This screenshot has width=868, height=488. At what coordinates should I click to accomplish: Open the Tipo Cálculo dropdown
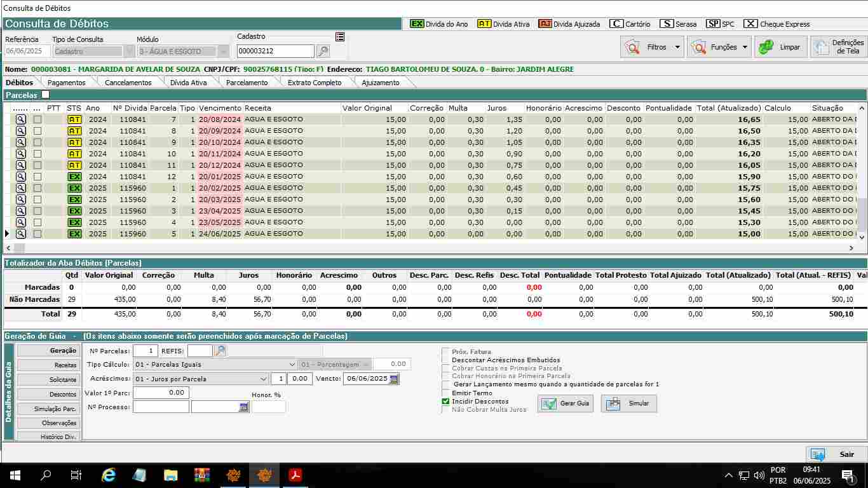292,365
